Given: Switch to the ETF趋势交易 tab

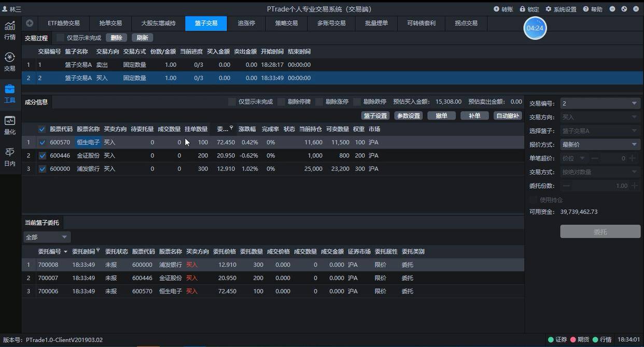Looking at the screenshot, I should 64,23.
